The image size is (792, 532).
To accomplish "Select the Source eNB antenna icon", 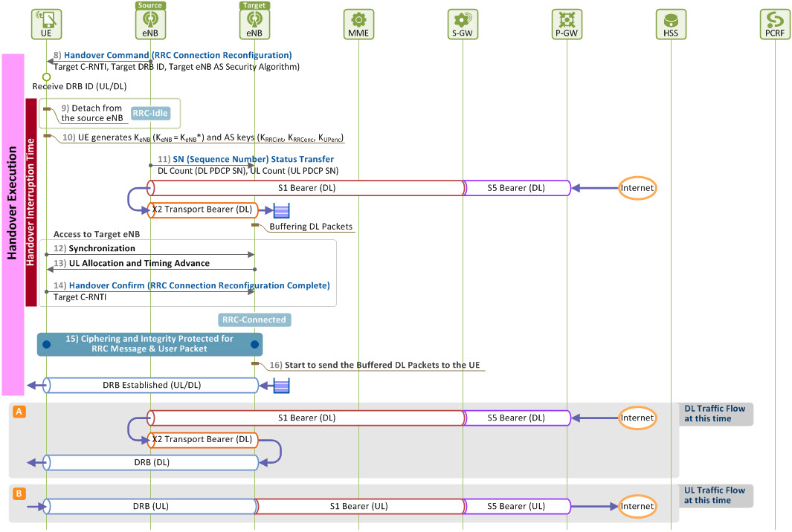I will tap(150, 24).
